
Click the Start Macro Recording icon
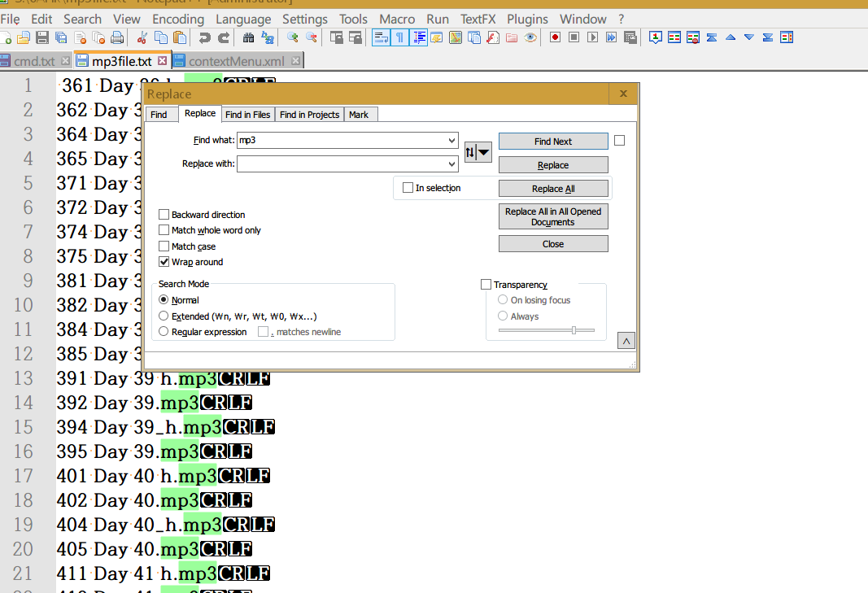tap(556, 37)
